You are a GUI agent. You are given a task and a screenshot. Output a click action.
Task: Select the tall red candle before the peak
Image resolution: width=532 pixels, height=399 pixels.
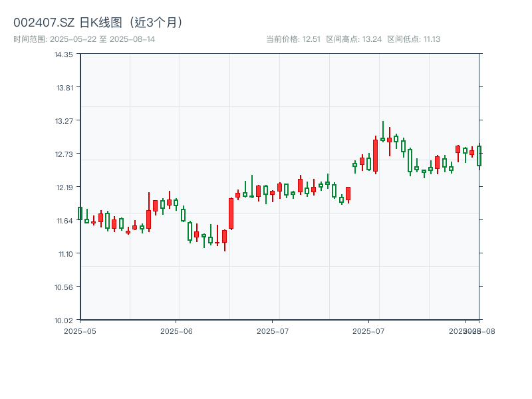[x=375, y=156]
